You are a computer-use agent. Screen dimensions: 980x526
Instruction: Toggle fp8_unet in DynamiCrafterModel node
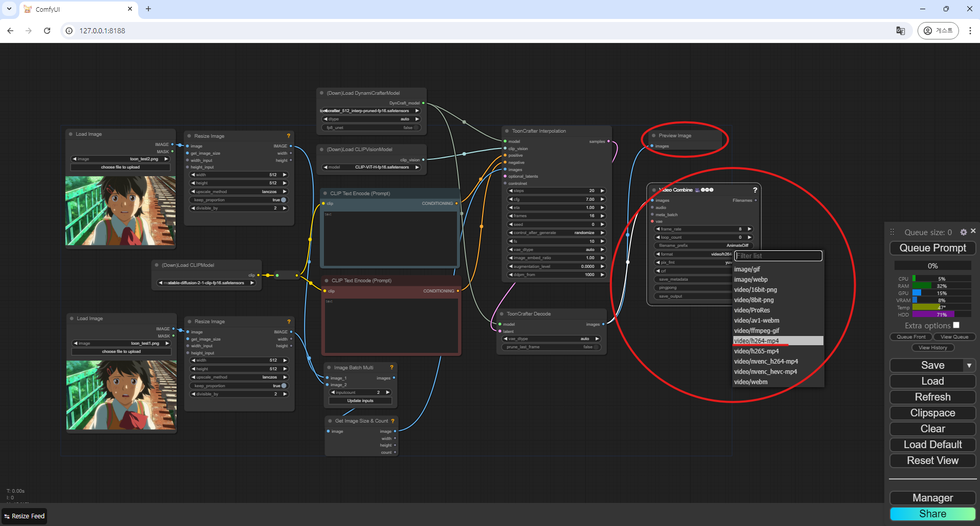pyautogui.click(x=371, y=128)
